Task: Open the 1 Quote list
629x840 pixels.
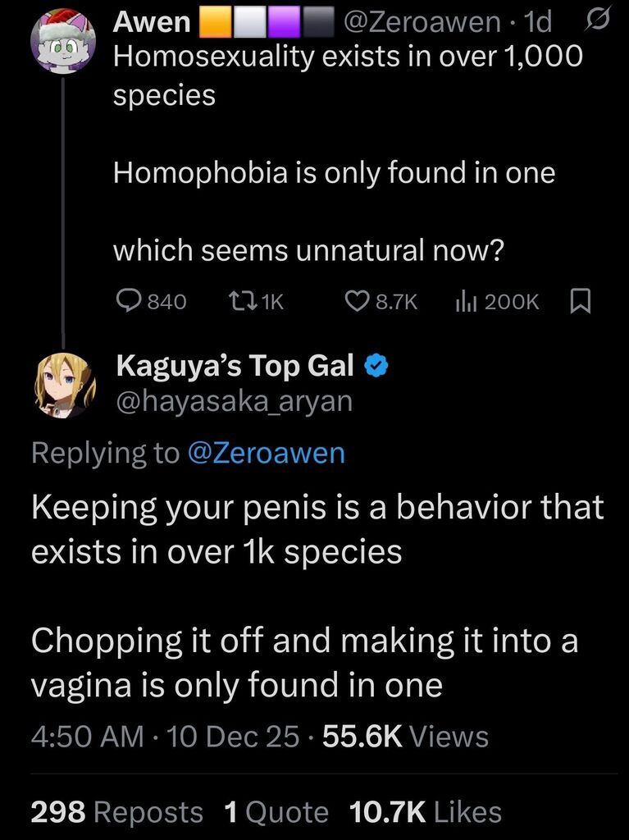Action: click(x=276, y=812)
